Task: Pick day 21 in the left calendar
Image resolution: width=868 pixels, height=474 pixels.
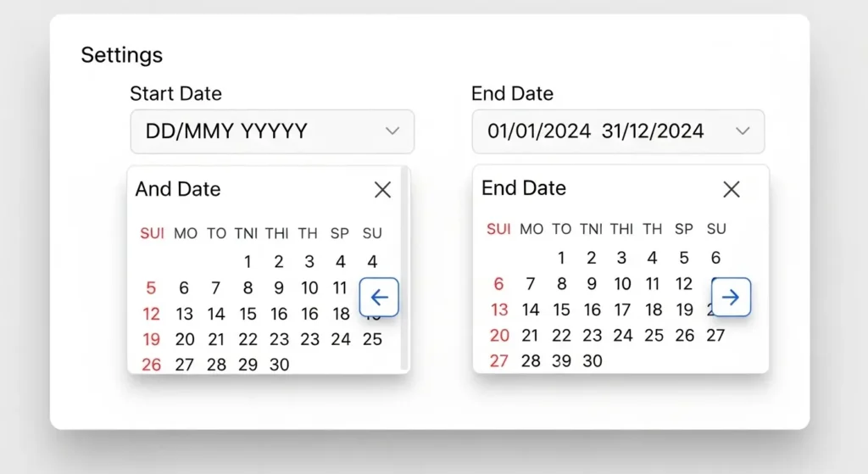Action: 216,339
